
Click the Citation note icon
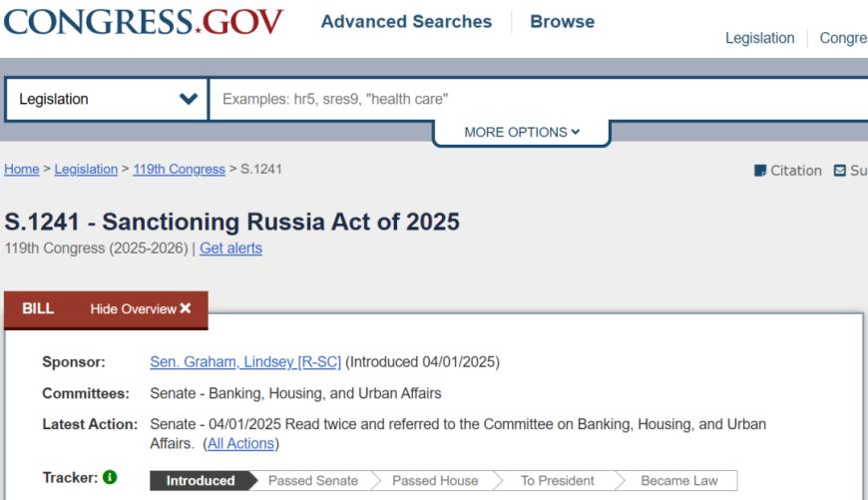[760, 171]
